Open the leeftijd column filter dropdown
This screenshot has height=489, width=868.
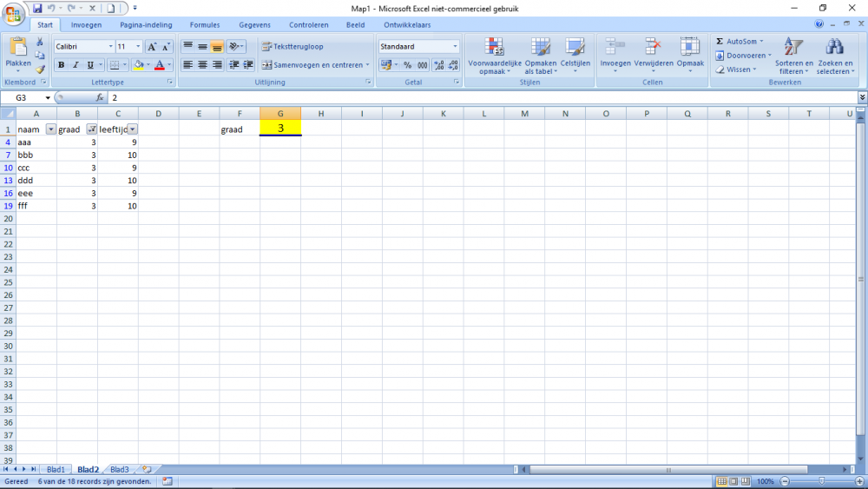(x=132, y=129)
